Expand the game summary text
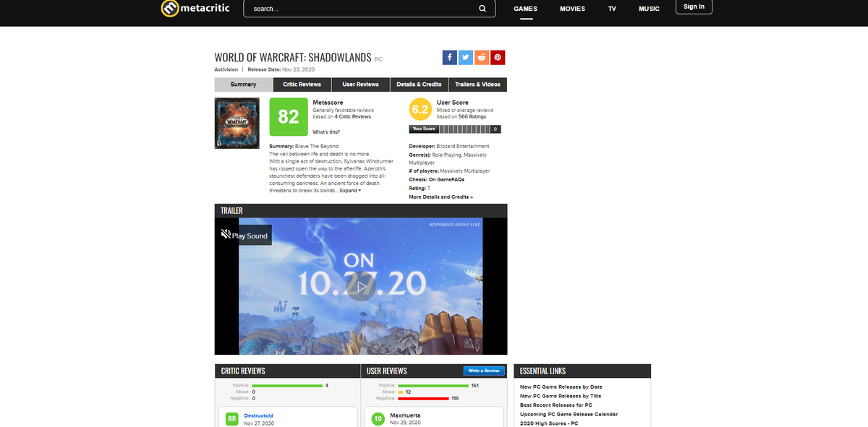The width and height of the screenshot is (868, 427). [x=350, y=191]
